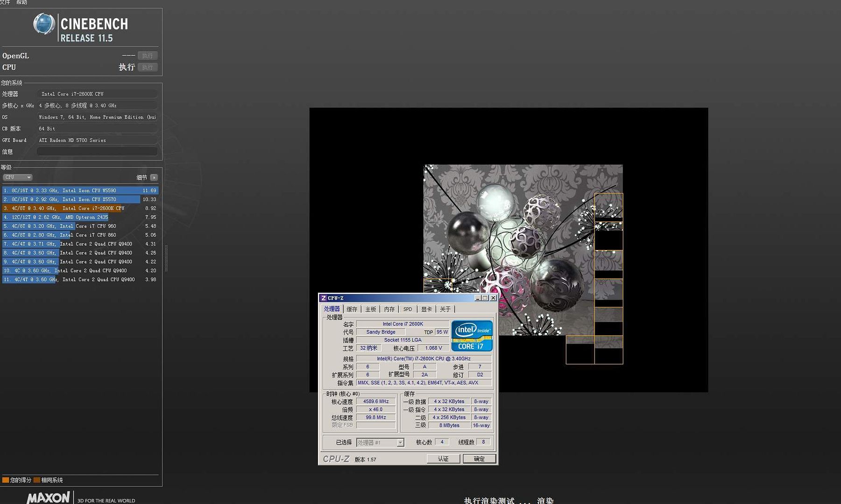The height and width of the screenshot is (504, 841).
Task: Select the Intel Xeon W5590 ranking row
Action: pyautogui.click(x=79, y=190)
